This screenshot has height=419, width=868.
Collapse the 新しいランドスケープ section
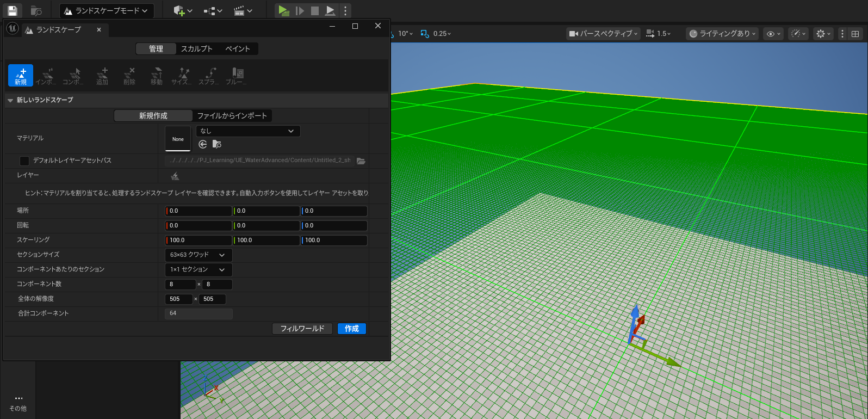10,100
